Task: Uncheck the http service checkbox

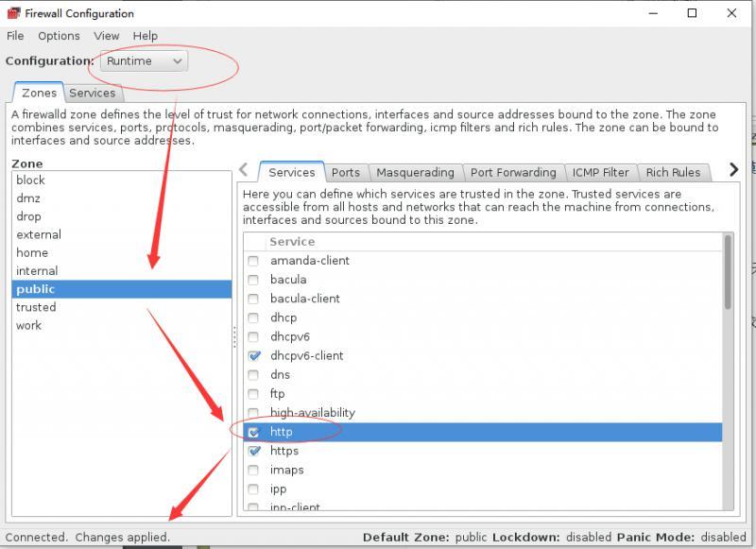Action: pos(253,432)
